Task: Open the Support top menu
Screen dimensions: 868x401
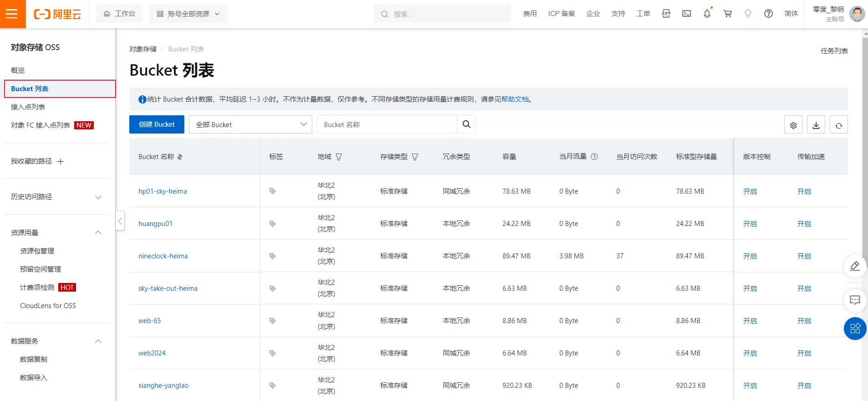Action: (x=618, y=14)
